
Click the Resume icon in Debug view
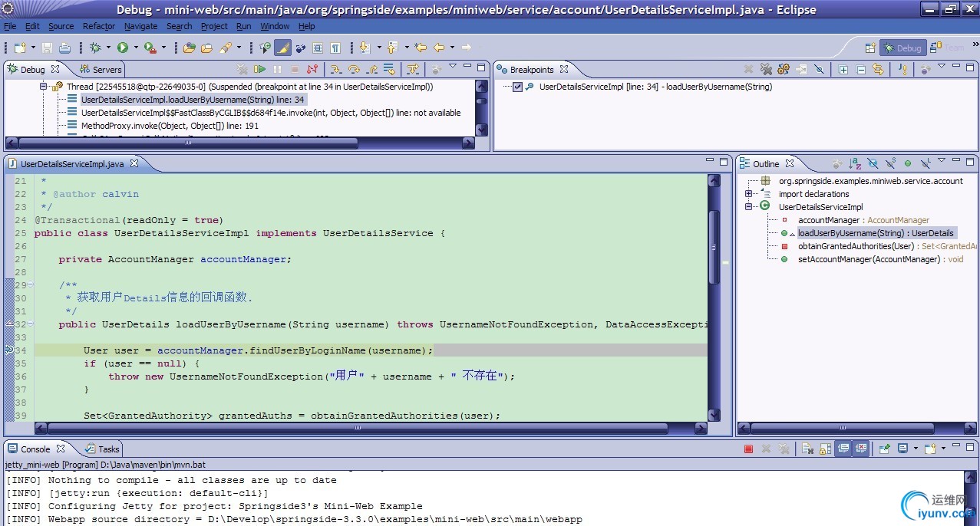(259, 69)
